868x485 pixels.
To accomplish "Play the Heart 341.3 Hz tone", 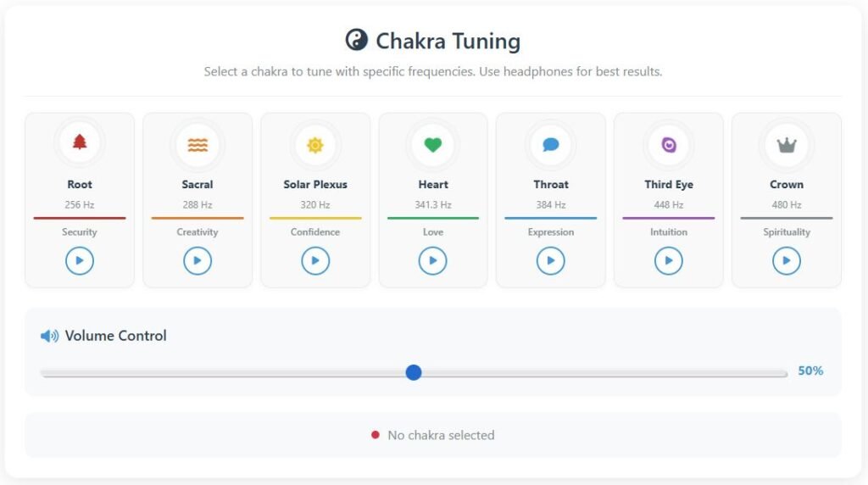I will pyautogui.click(x=433, y=260).
